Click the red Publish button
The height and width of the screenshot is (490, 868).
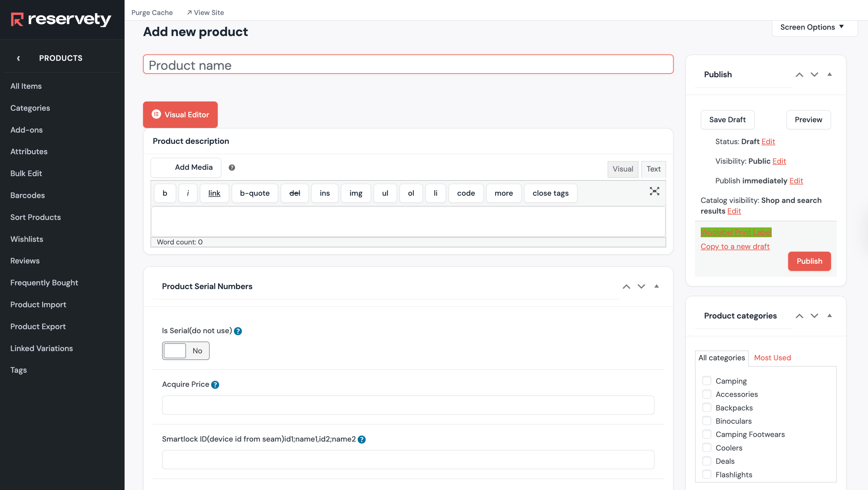pyautogui.click(x=809, y=261)
